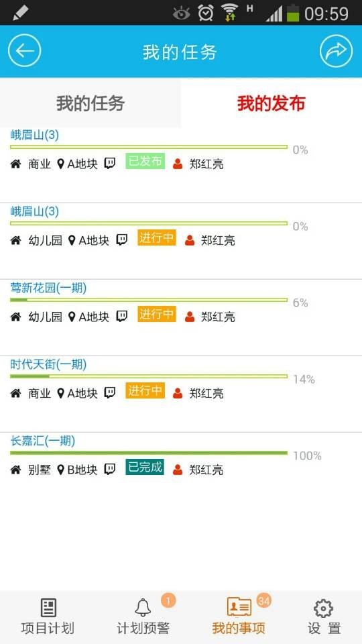The height and width of the screenshot is (644, 362).
Task: Select 我的事项 bottom tab
Action: [x=239, y=616]
